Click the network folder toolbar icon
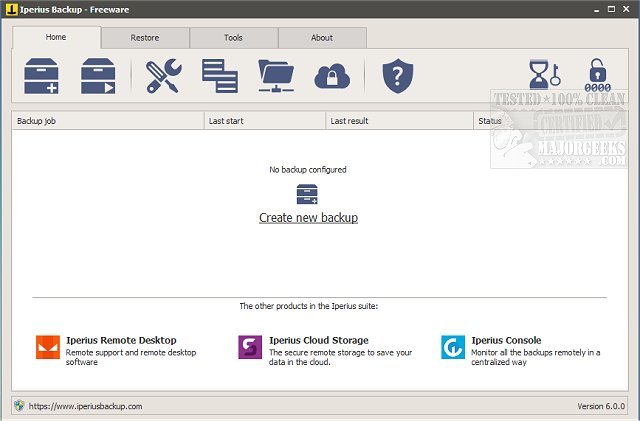The image size is (640, 421). [x=276, y=76]
